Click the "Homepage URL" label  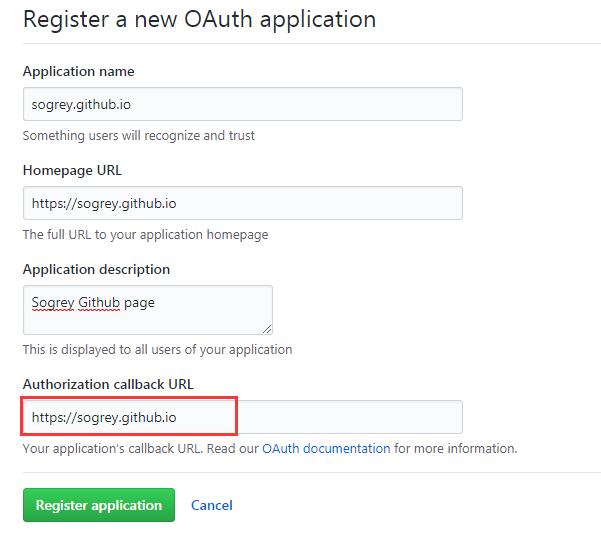click(72, 170)
